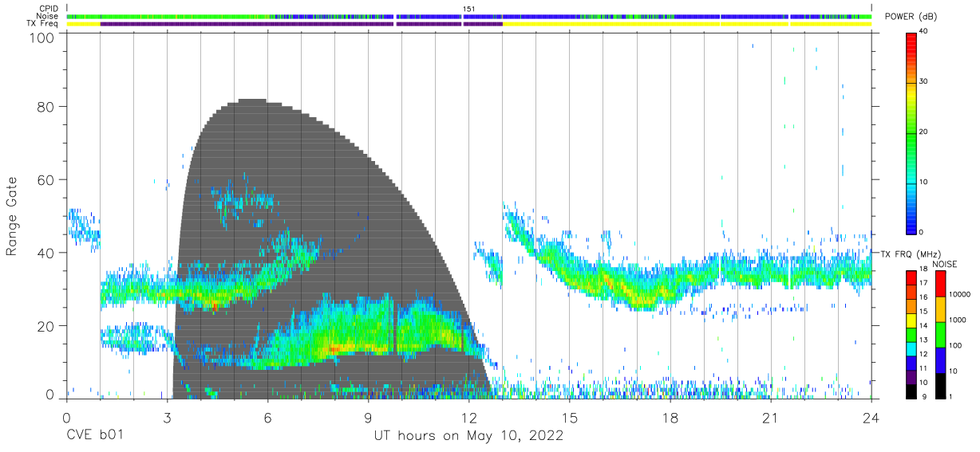Viewport: 980px width, 452px height.
Task: Click UT hour tick label 21
Action: pos(771,419)
